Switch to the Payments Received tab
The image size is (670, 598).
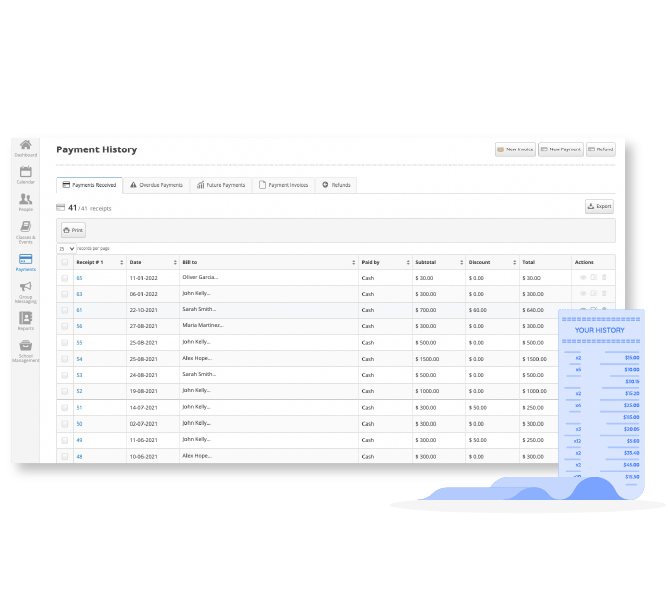click(89, 185)
